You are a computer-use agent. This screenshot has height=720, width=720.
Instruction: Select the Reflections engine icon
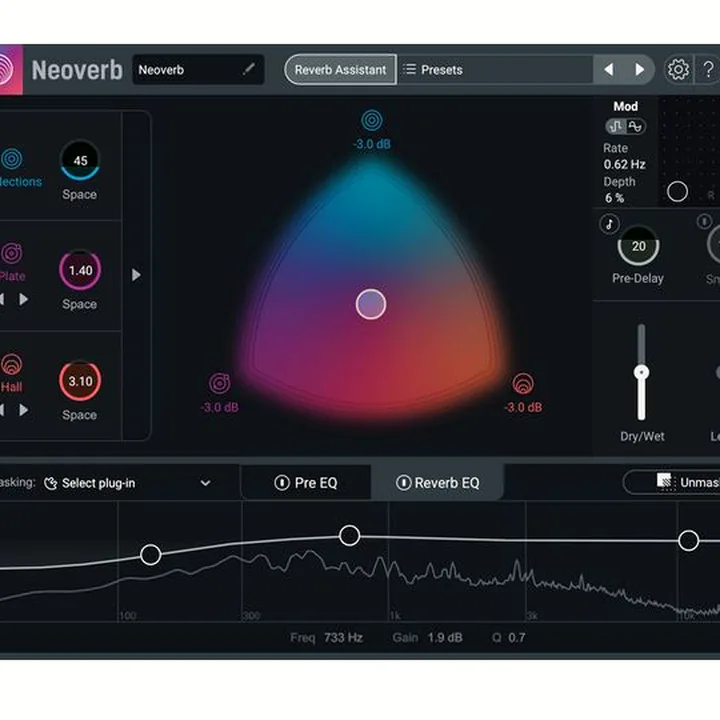point(11,159)
